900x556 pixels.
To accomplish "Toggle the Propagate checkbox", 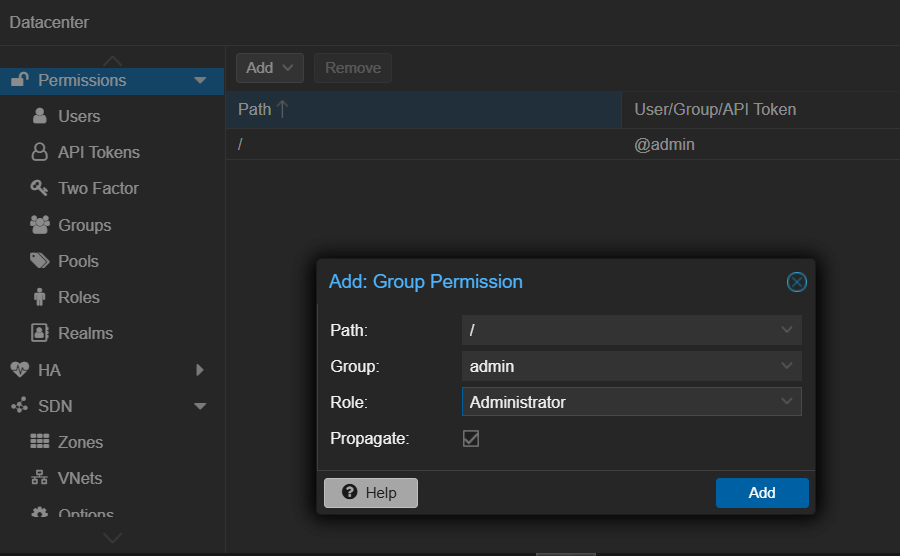I will pos(471,438).
